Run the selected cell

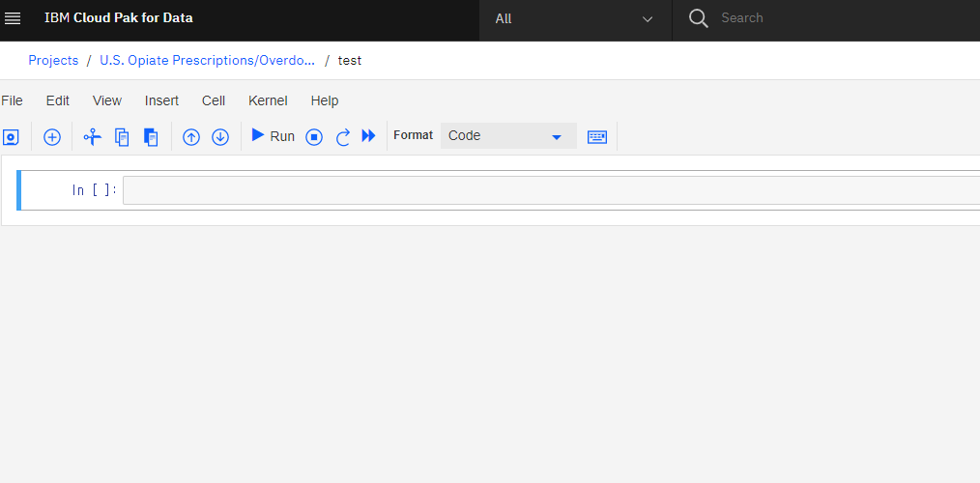pyautogui.click(x=274, y=135)
